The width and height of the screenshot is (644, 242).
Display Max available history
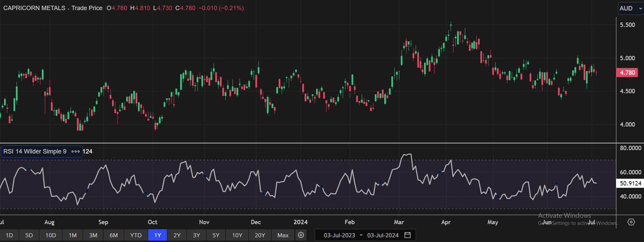click(283, 235)
